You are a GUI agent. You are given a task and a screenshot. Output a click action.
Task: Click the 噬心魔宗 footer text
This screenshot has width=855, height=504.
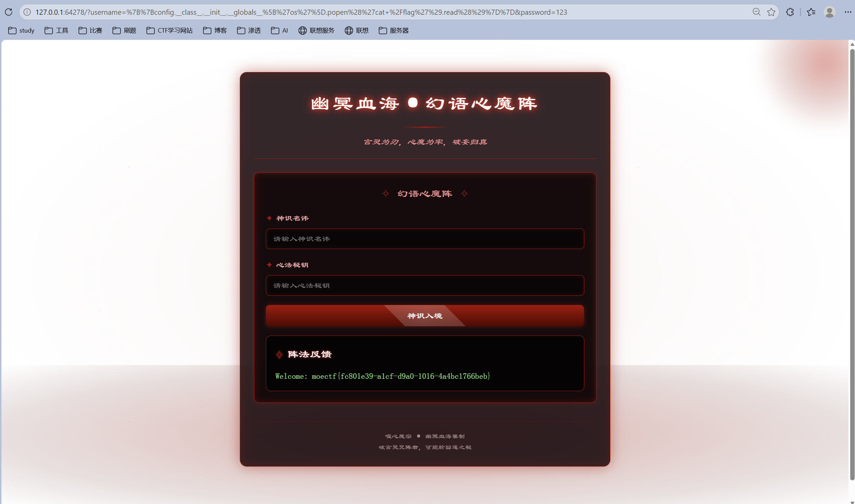[x=398, y=436]
